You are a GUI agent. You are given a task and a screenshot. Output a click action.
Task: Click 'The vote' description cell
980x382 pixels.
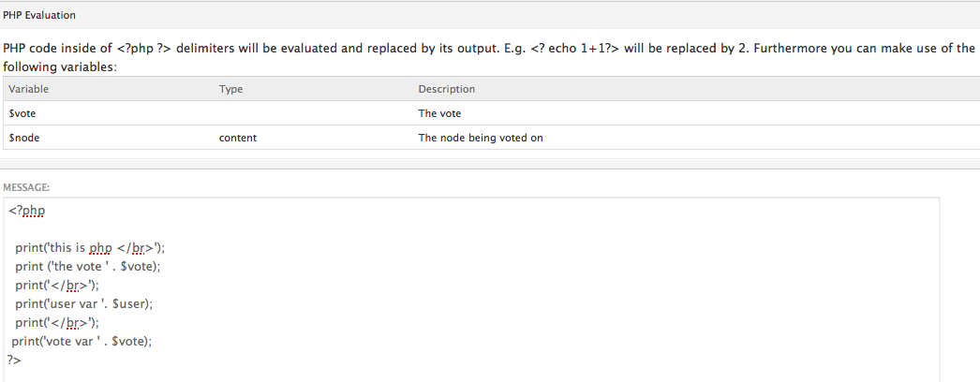439,113
